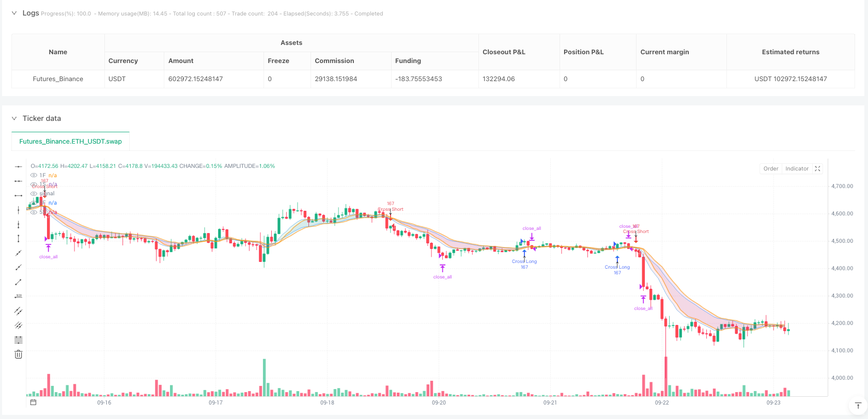Click the 4,300.00 price axis label
The height and width of the screenshot is (419, 868).
[x=842, y=296]
